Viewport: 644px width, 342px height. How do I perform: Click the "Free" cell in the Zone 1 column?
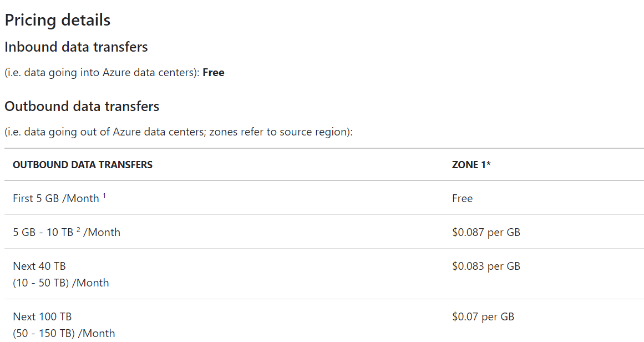(x=462, y=199)
